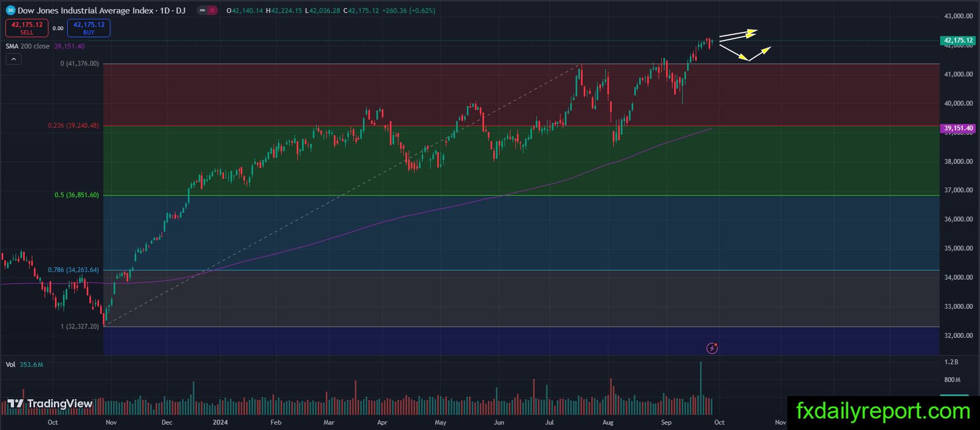The width and height of the screenshot is (980, 430).
Task: Click the Nov label just before Dec
Action: pos(111,422)
